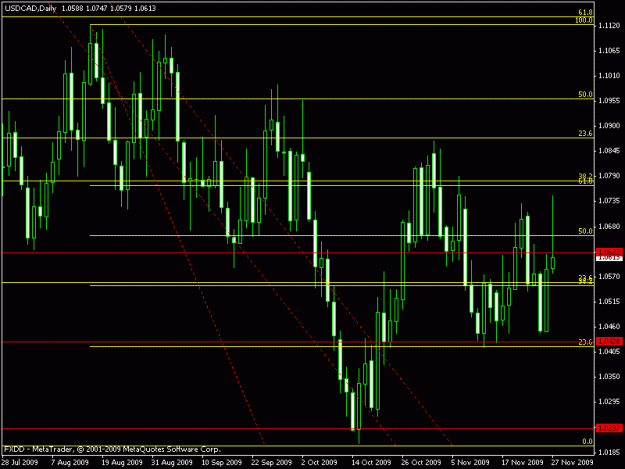
Task: Select the 28 Jul 2009 date label
Action: click(x=20, y=462)
